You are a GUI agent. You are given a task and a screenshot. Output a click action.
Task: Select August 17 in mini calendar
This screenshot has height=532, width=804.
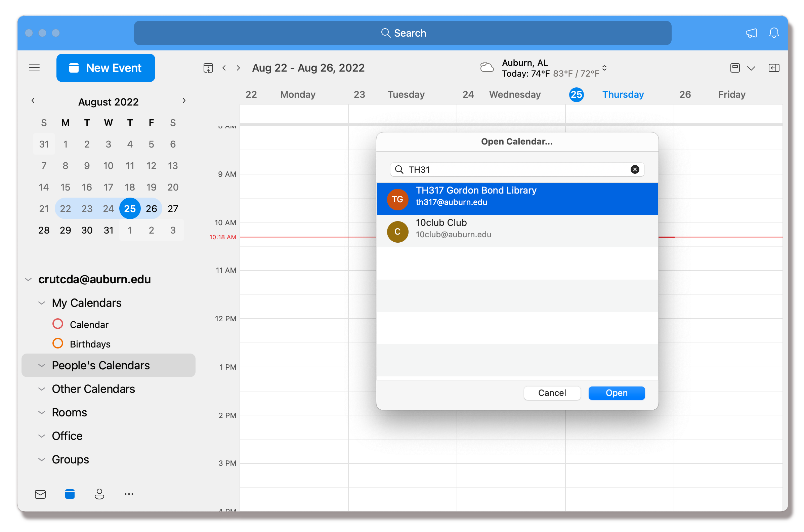coord(108,187)
